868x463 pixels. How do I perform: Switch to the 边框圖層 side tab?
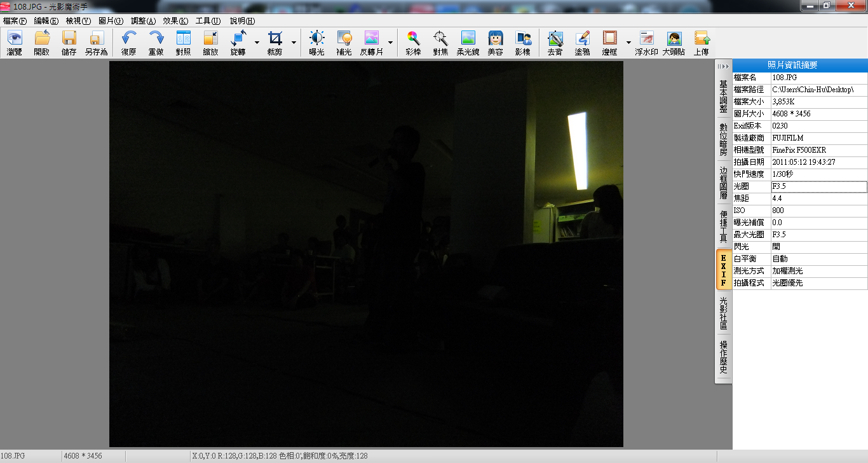[x=723, y=183]
